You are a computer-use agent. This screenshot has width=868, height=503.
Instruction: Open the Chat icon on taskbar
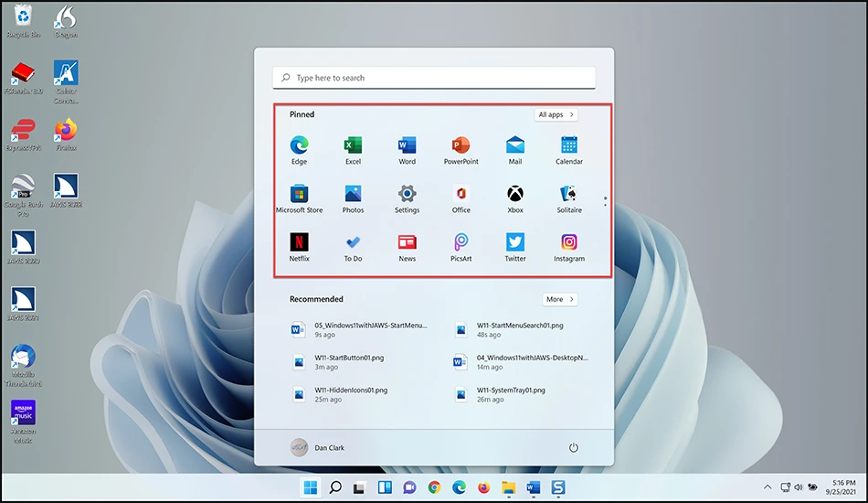409,487
